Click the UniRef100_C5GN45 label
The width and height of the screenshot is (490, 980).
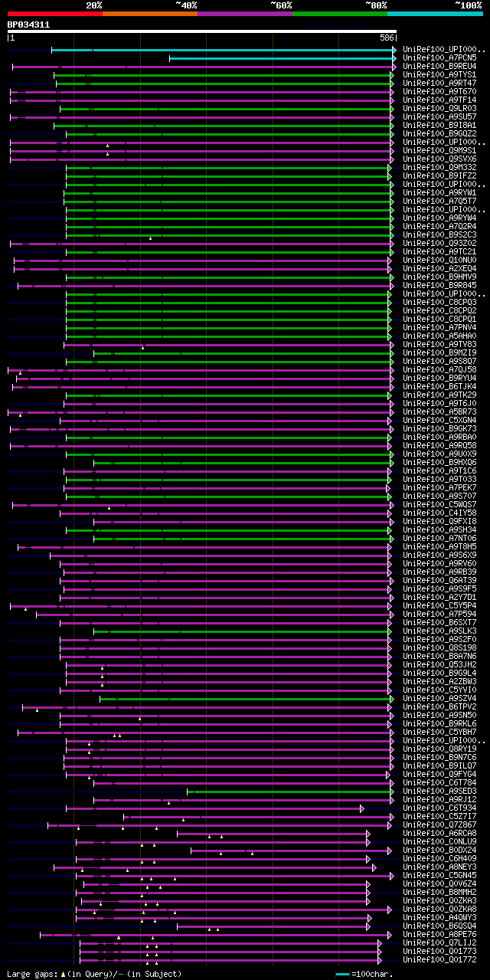[x=439, y=875]
